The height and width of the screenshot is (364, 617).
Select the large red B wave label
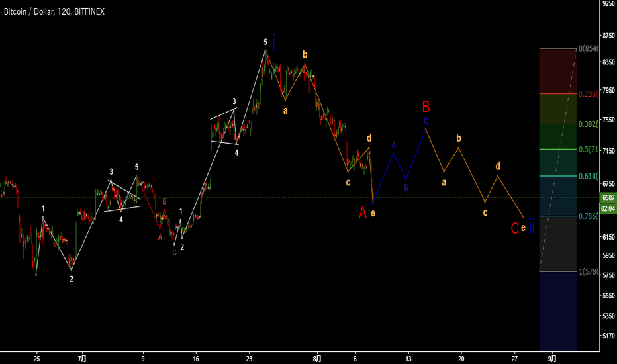(x=426, y=107)
